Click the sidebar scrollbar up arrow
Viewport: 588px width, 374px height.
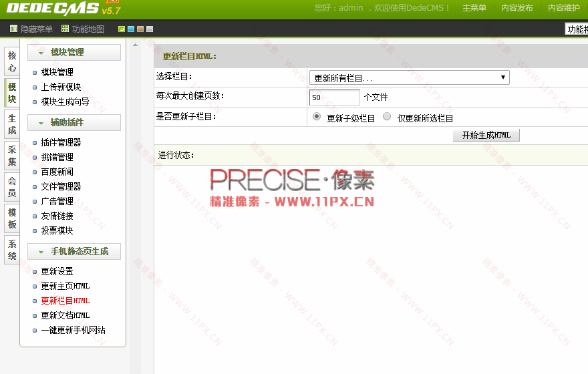click(x=136, y=45)
